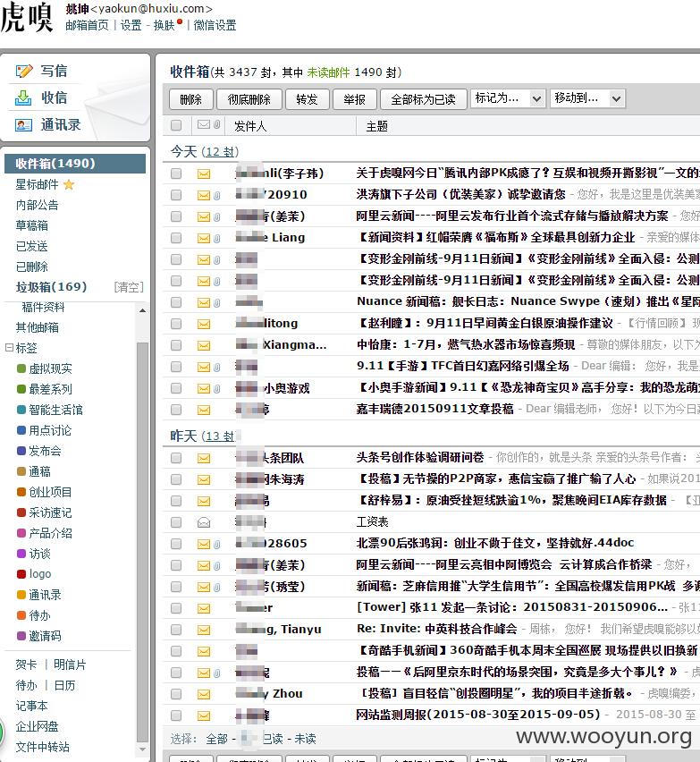Click the 全部标为已读 button

coord(423,99)
